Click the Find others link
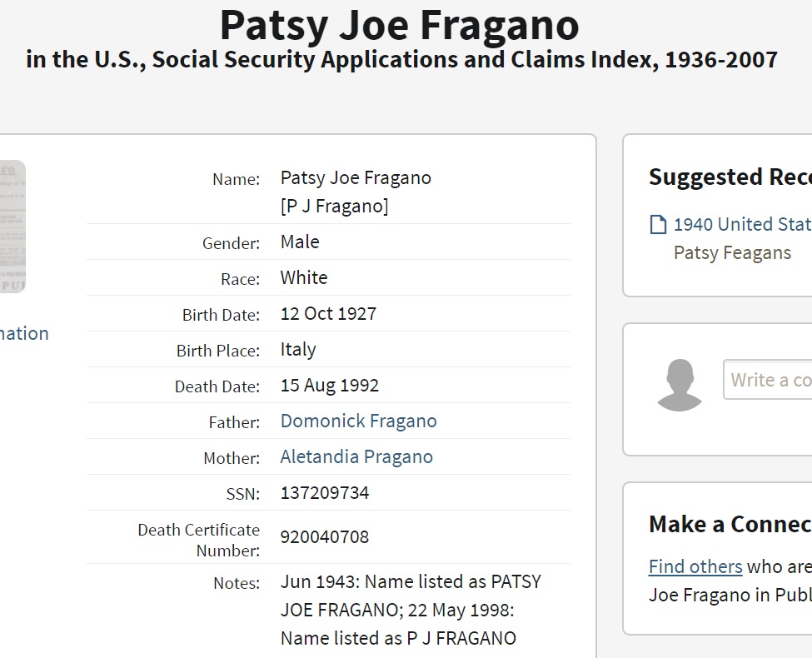 [695, 567]
